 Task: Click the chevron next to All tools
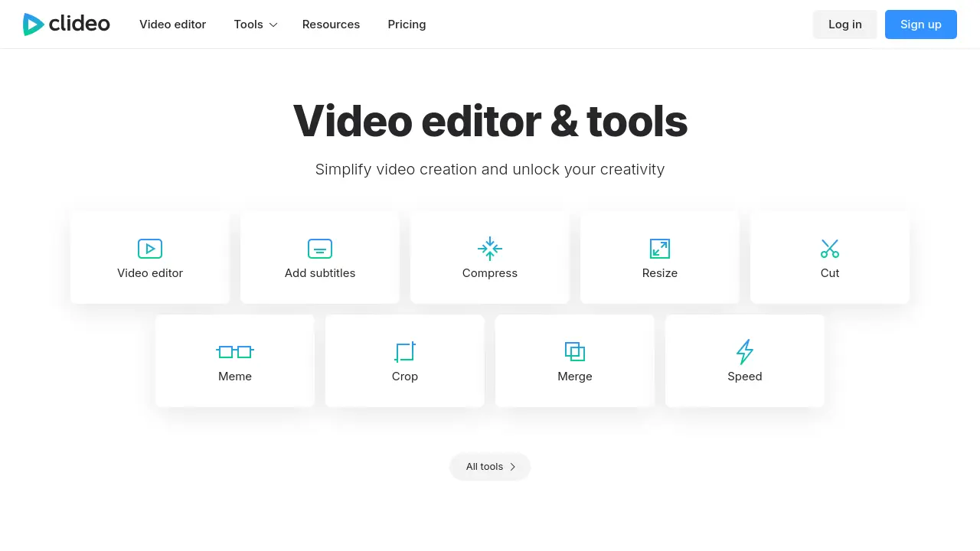pos(513,466)
